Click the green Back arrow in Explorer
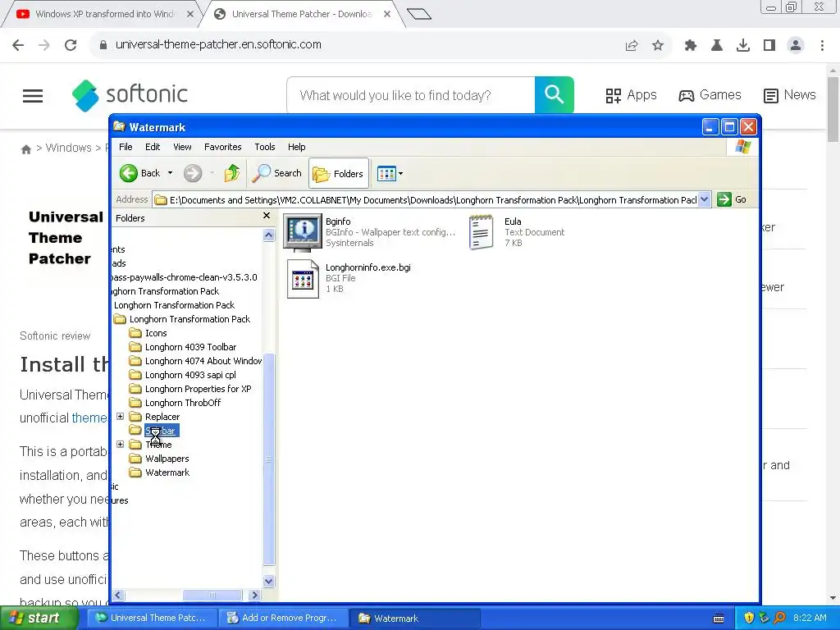 (x=129, y=173)
